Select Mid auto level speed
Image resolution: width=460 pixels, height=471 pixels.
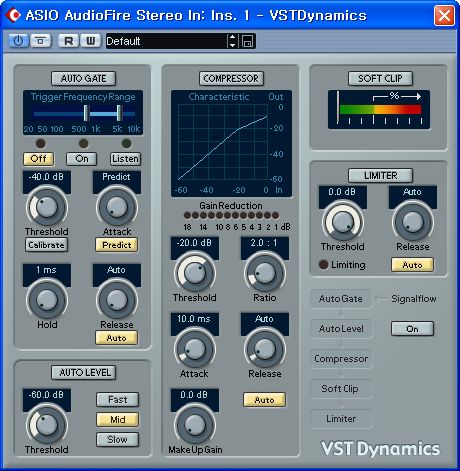click(x=117, y=420)
